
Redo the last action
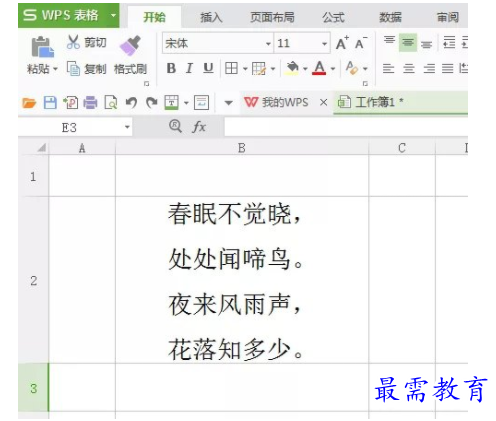152,103
